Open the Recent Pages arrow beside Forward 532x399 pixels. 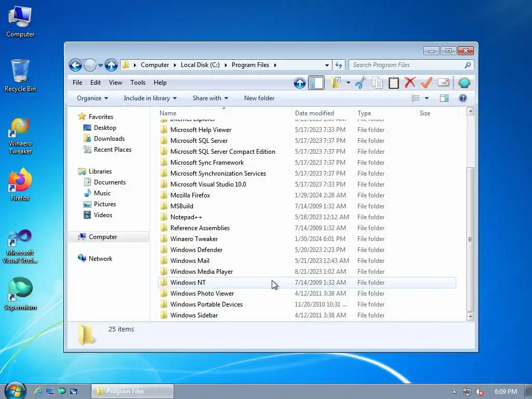pos(100,65)
